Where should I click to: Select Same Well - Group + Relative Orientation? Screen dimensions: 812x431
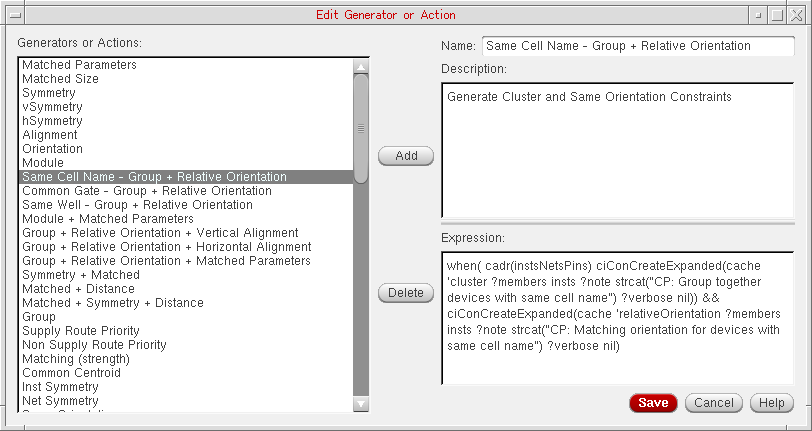pyautogui.click(x=137, y=205)
